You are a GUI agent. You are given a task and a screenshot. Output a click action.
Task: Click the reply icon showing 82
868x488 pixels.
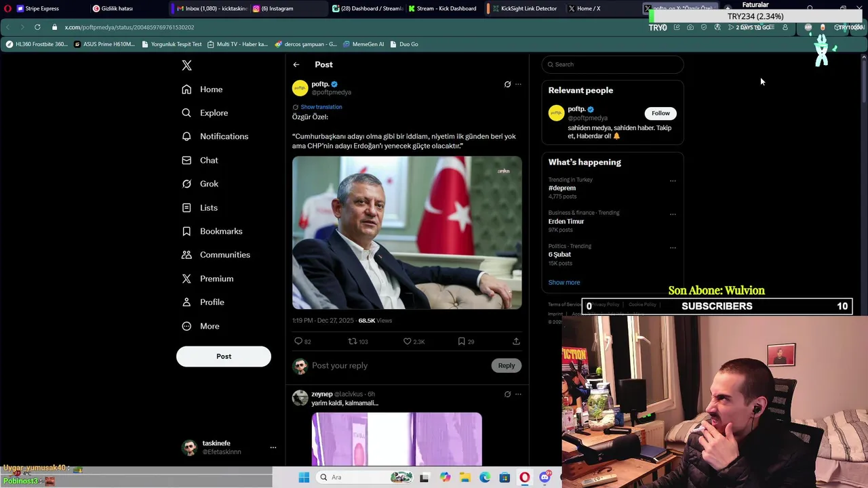(298, 342)
